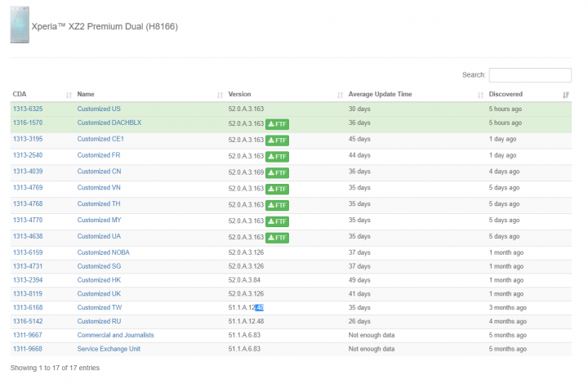Viewport: 588px width, 384px height.
Task: Click version 51.1.A.12.48 in Customized TW row
Action: coord(246,307)
